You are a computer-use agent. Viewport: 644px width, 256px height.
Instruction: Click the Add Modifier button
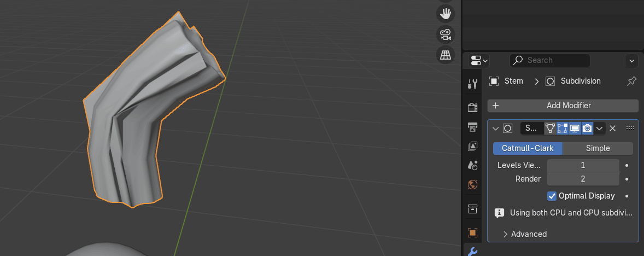563,106
